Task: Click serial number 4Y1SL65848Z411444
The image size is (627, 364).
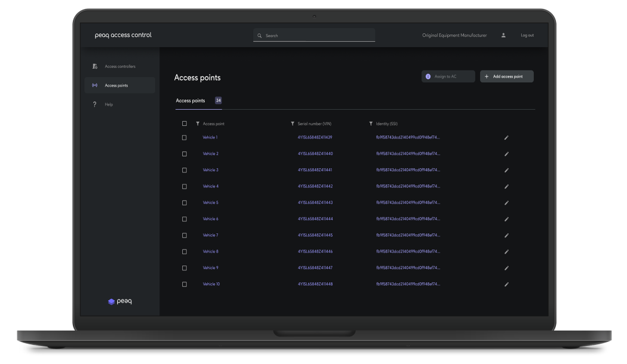Action: [315, 219]
